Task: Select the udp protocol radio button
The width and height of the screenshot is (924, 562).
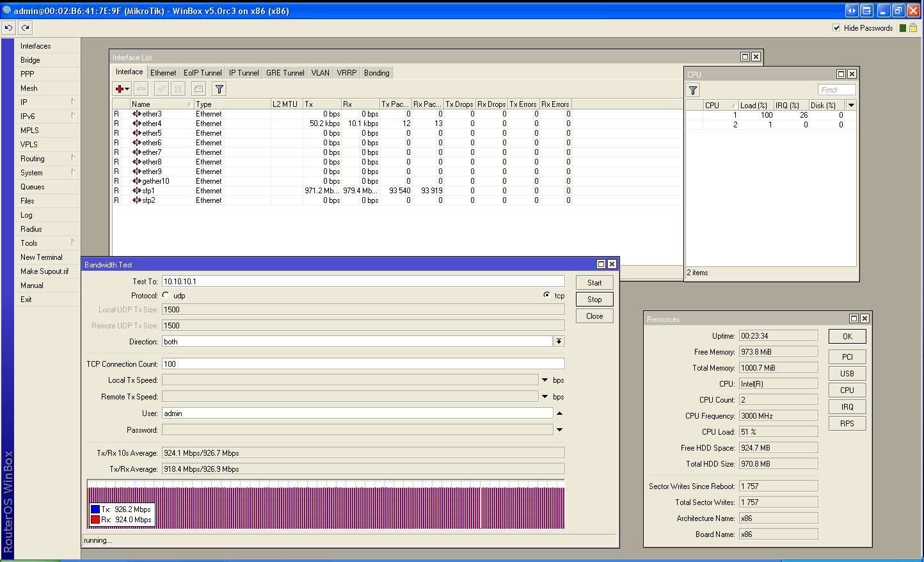Action: 166,295
